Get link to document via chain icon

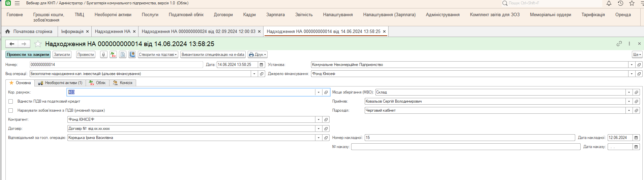tap(619, 44)
